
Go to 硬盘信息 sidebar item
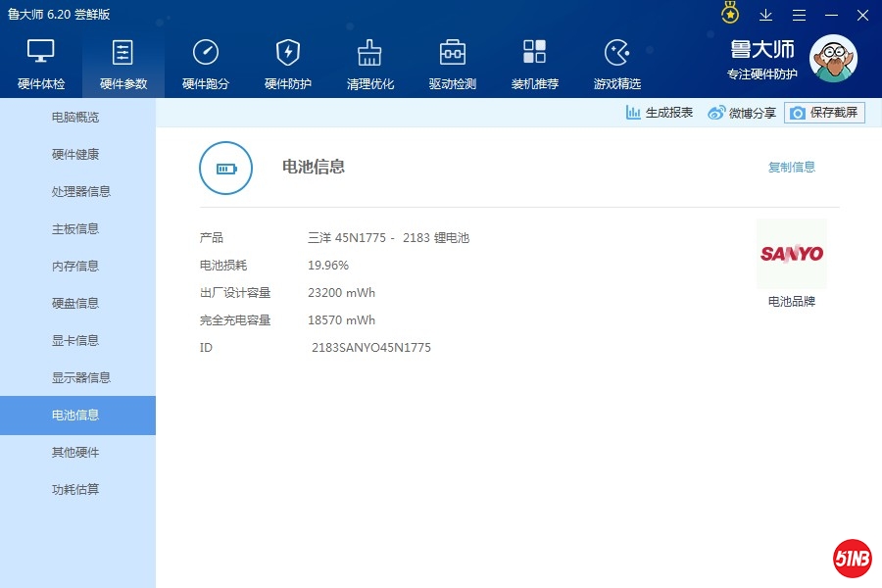point(75,304)
